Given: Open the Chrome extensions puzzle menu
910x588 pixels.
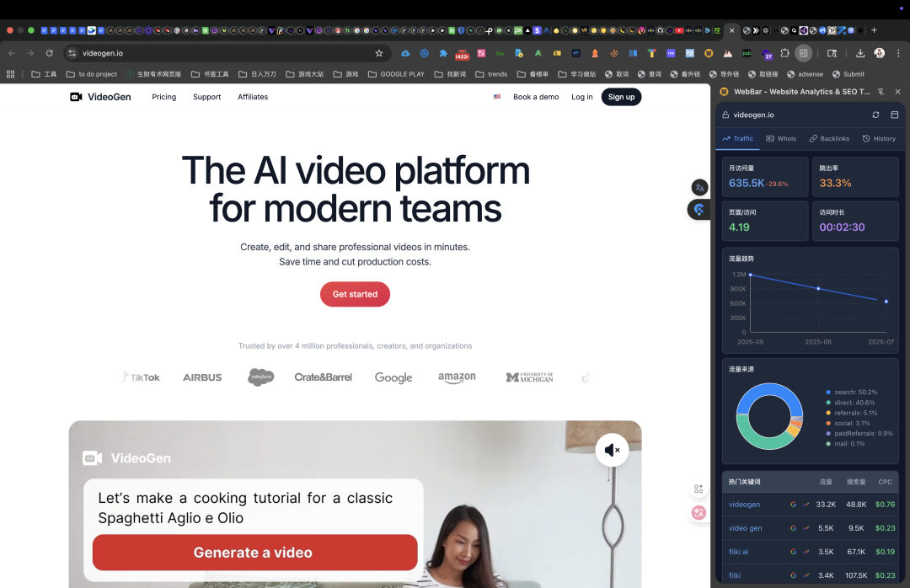Looking at the screenshot, I should [x=784, y=53].
